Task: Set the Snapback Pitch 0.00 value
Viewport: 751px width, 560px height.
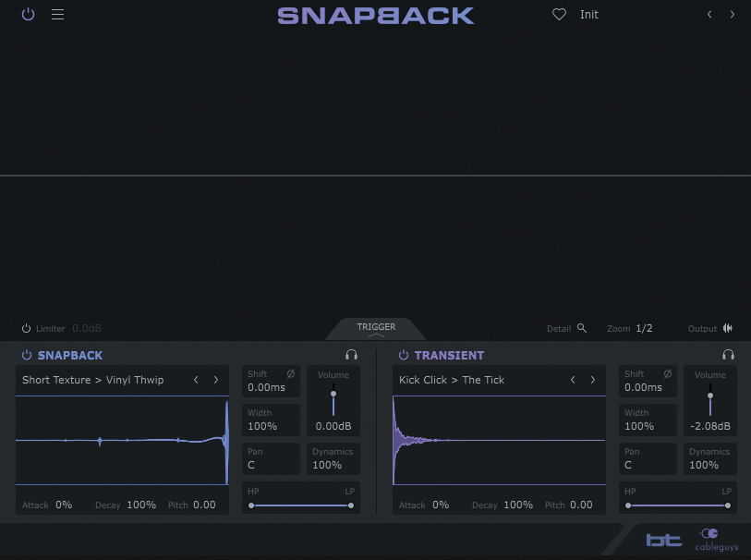Action: 204,505
